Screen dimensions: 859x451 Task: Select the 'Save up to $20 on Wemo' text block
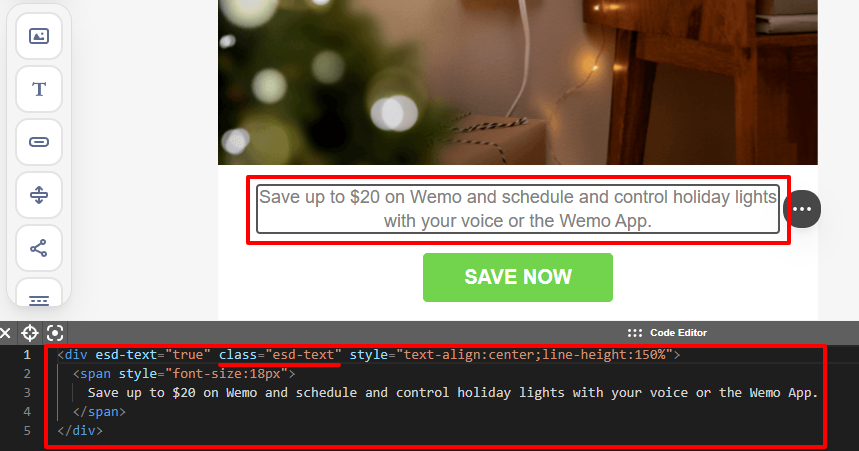(x=518, y=209)
